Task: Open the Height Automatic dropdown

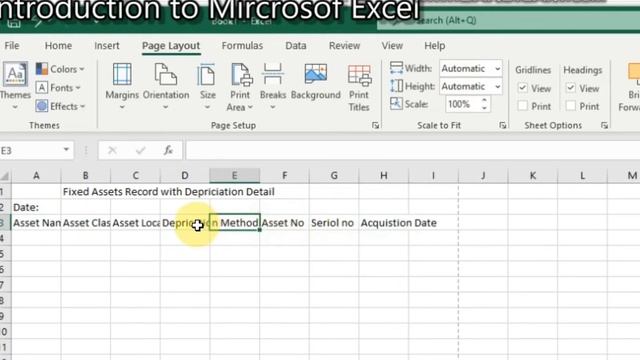Action: [x=498, y=87]
